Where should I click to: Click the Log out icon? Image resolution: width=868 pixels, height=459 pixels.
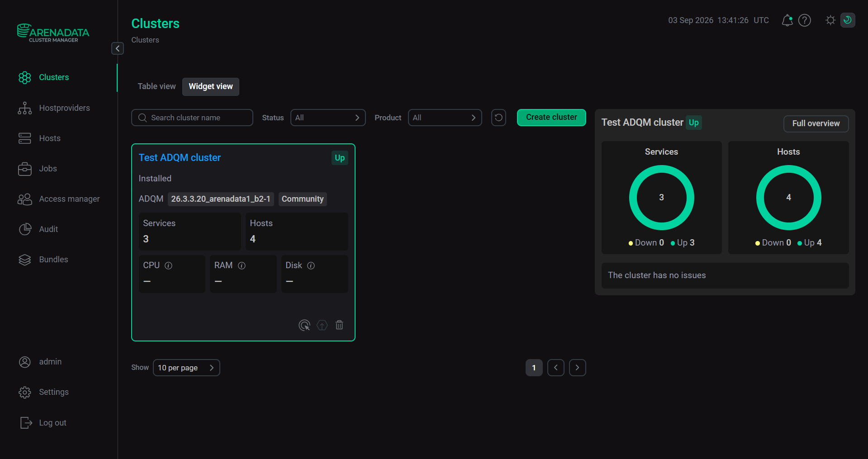[26, 422]
